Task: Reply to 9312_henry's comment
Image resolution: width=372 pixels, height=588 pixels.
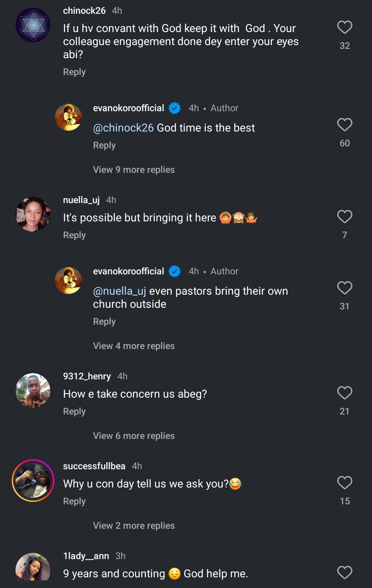Action: click(74, 411)
